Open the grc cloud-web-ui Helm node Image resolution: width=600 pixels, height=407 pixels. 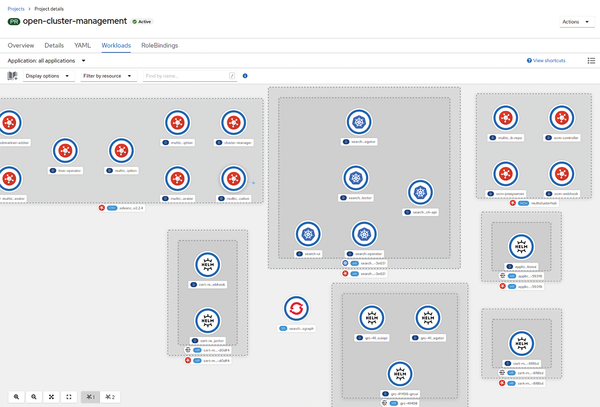(x=372, y=318)
